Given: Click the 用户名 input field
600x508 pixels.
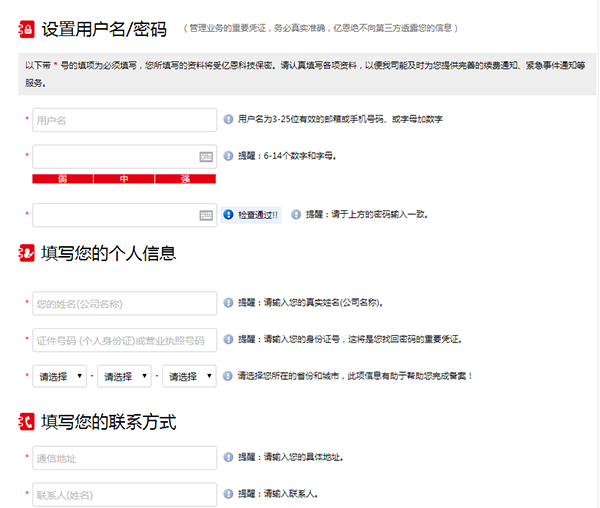Looking at the screenshot, I should tap(124, 120).
